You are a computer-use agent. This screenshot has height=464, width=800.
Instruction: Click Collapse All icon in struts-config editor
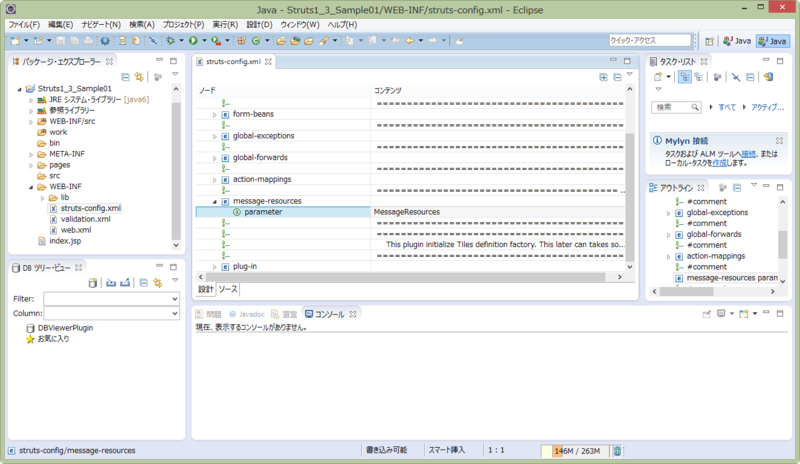click(x=617, y=77)
